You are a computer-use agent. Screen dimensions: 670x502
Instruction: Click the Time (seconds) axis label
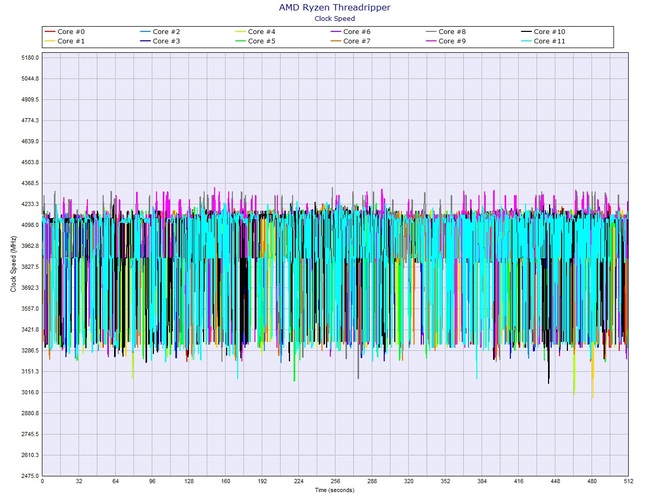click(x=335, y=490)
